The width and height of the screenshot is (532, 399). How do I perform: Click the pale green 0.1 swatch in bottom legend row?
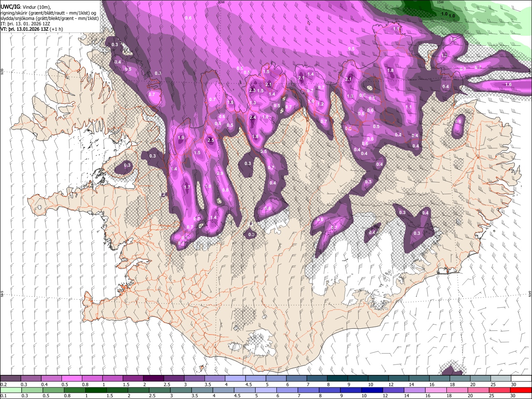click(10, 390)
